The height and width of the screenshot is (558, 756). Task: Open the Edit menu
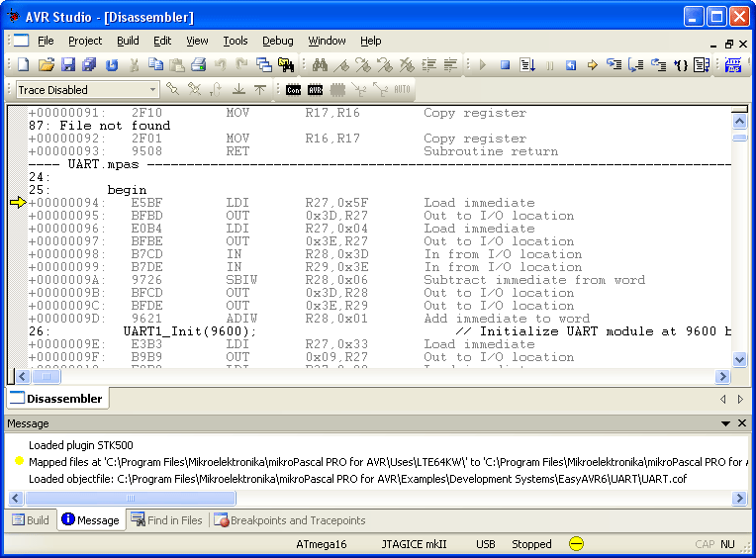(162, 41)
